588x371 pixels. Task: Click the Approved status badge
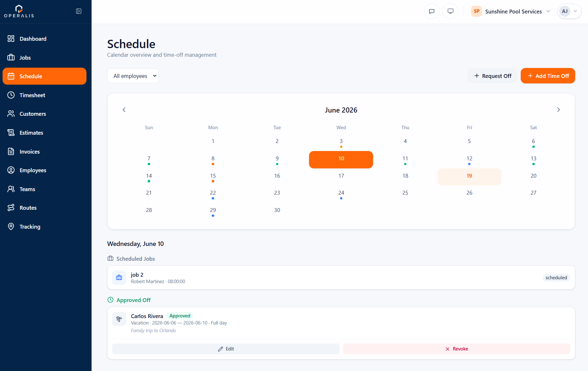pos(180,316)
